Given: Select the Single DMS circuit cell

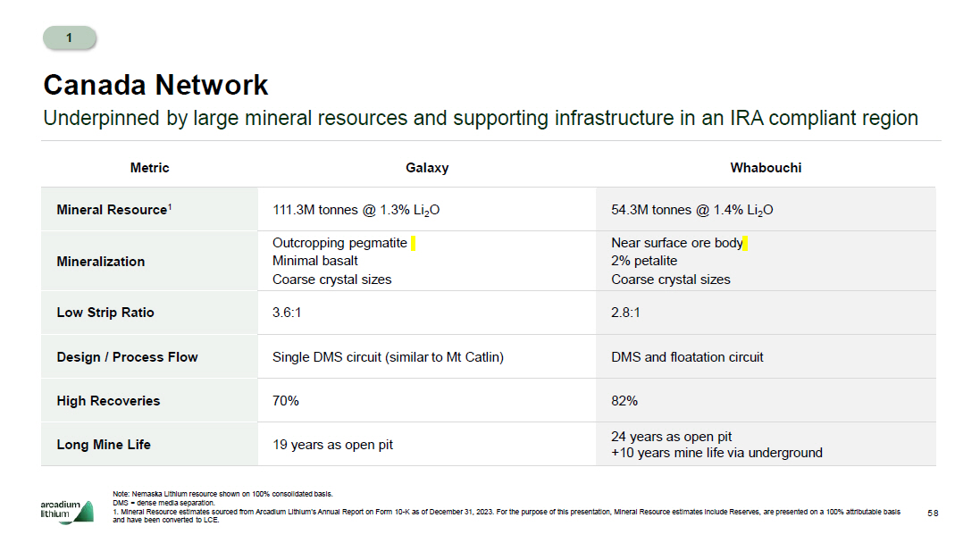Looking at the screenshot, I should (x=388, y=357).
